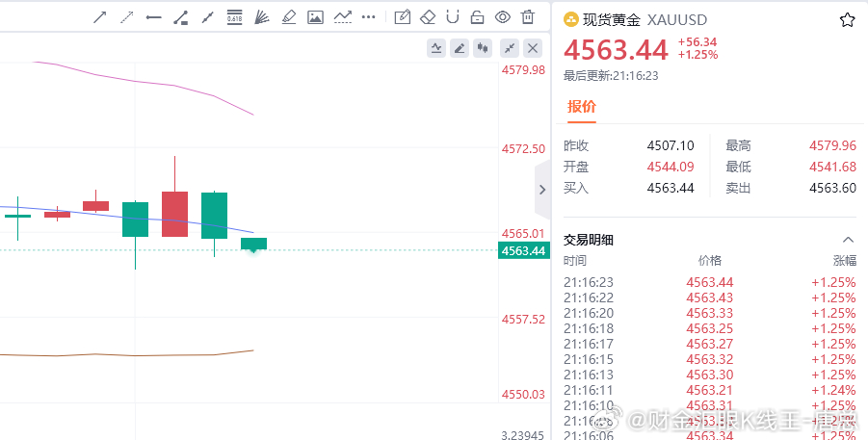Click the trade row at 21:16:11

710,390
